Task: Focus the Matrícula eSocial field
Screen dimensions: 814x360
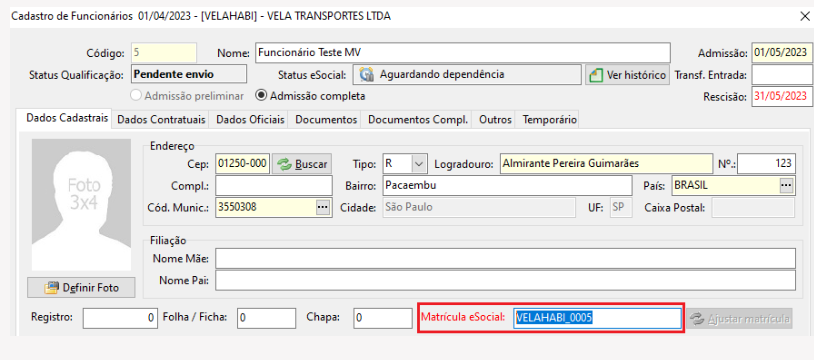Action: pyautogui.click(x=598, y=318)
